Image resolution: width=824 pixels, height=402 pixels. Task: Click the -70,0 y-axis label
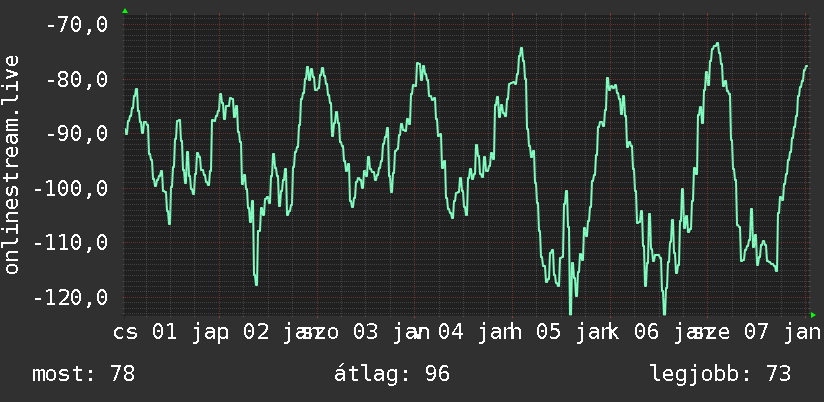pos(77,24)
